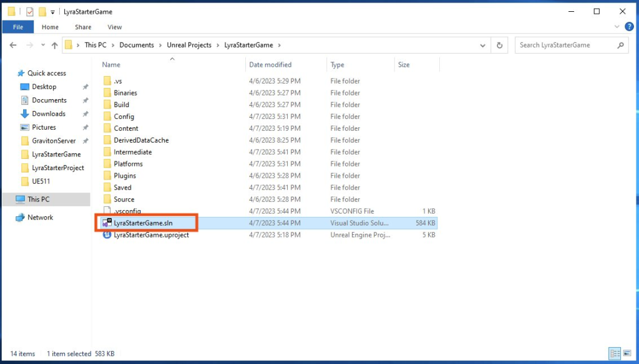Expand the ribbon with the chevron

[x=617, y=27]
